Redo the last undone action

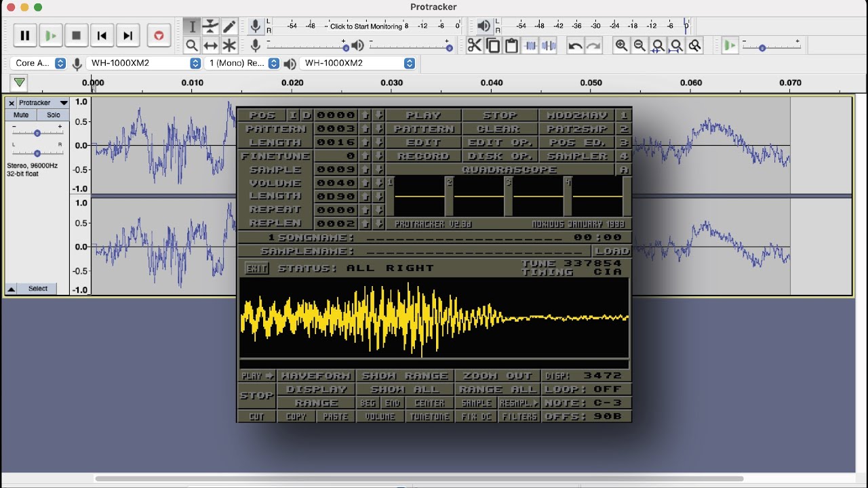tap(593, 45)
